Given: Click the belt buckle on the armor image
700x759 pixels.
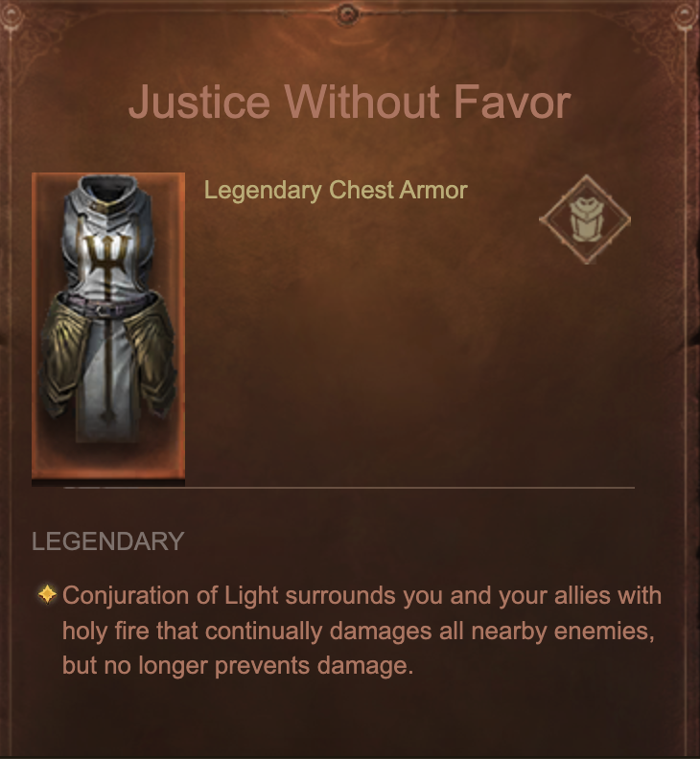Looking at the screenshot, I should 101,310.
